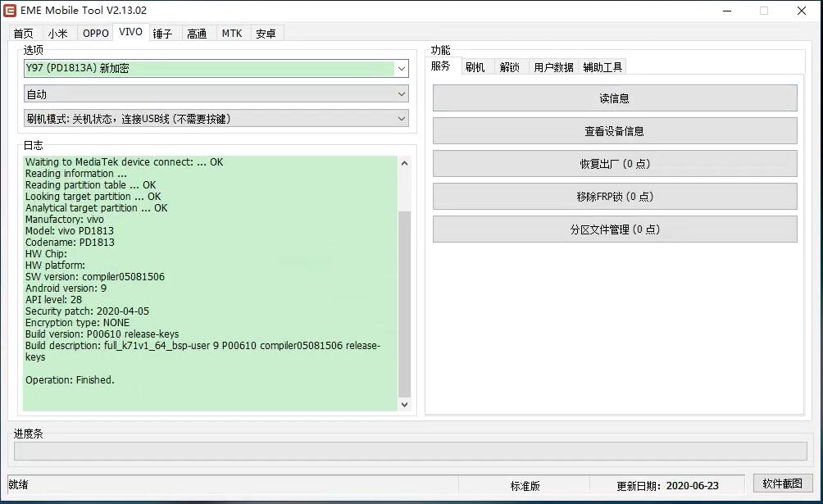The image size is (823, 504).
Task: Click the 'Android version: 9' log line
Action: point(66,288)
